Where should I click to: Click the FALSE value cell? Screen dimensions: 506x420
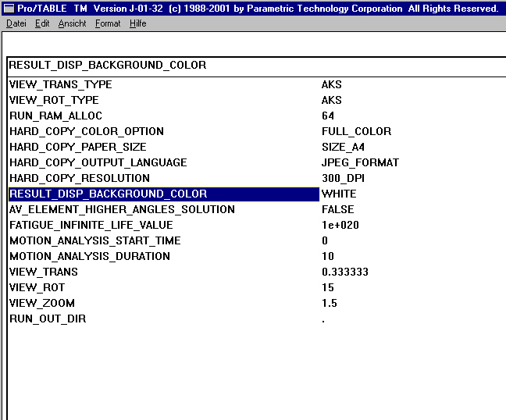tap(338, 209)
